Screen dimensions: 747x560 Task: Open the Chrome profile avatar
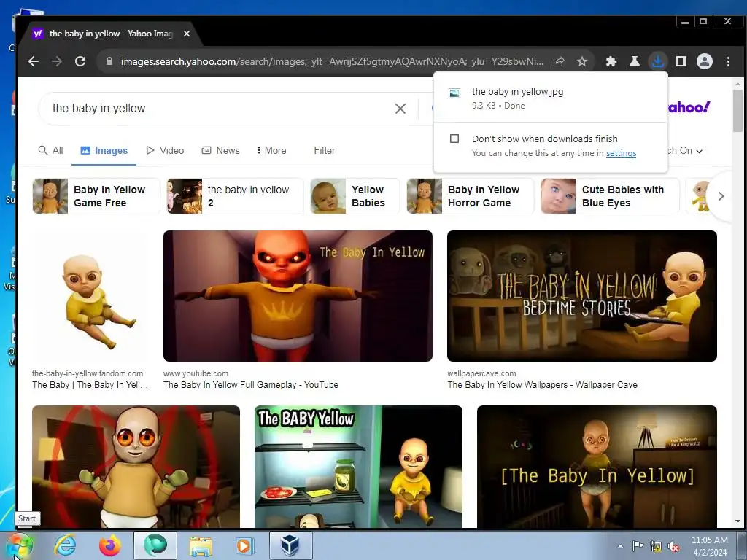705,61
